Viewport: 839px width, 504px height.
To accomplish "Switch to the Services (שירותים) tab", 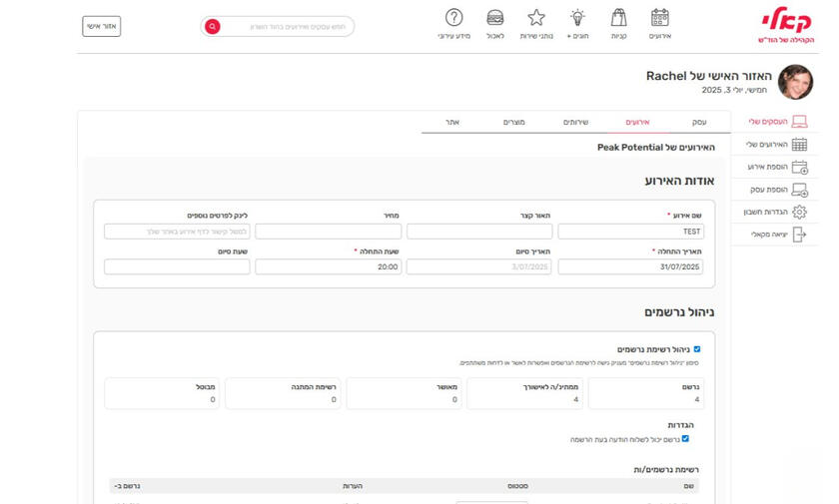I will [575, 122].
